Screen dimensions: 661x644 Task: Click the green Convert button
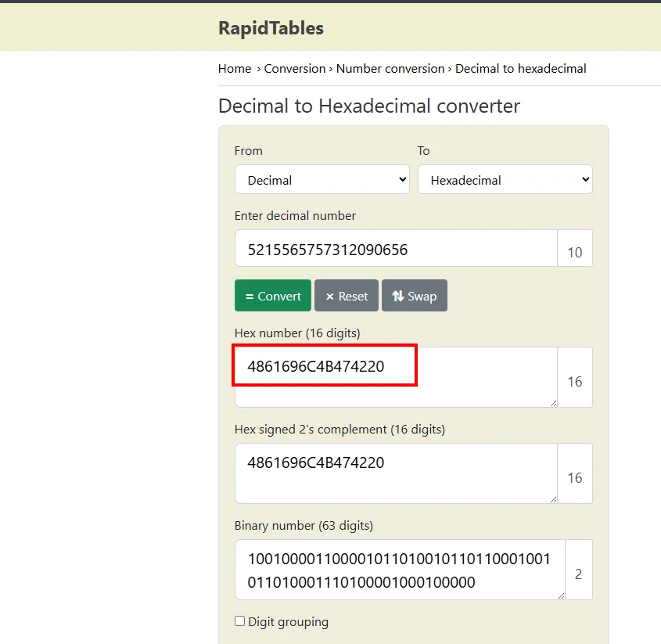pyautogui.click(x=273, y=296)
